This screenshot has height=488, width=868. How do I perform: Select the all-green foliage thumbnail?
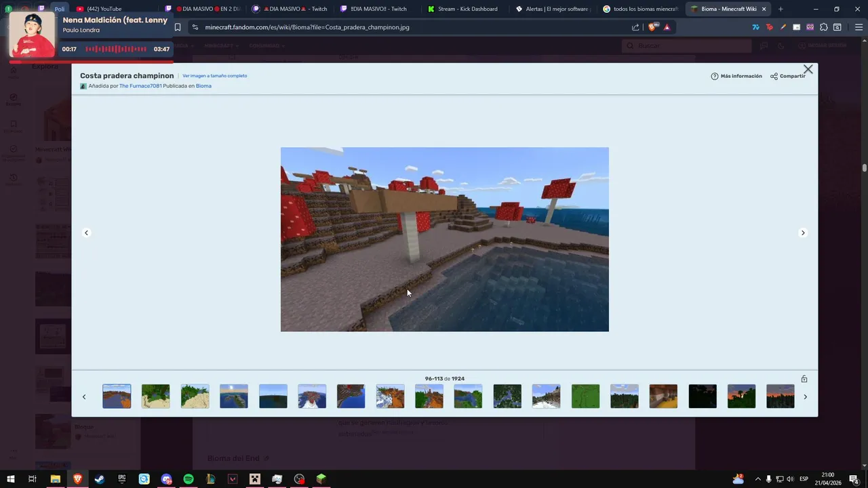tap(585, 396)
